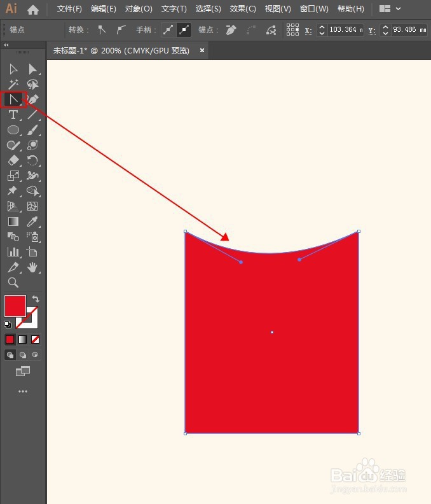Pick the Blend tool
Viewport: 431px width, 504px height.
13,237
